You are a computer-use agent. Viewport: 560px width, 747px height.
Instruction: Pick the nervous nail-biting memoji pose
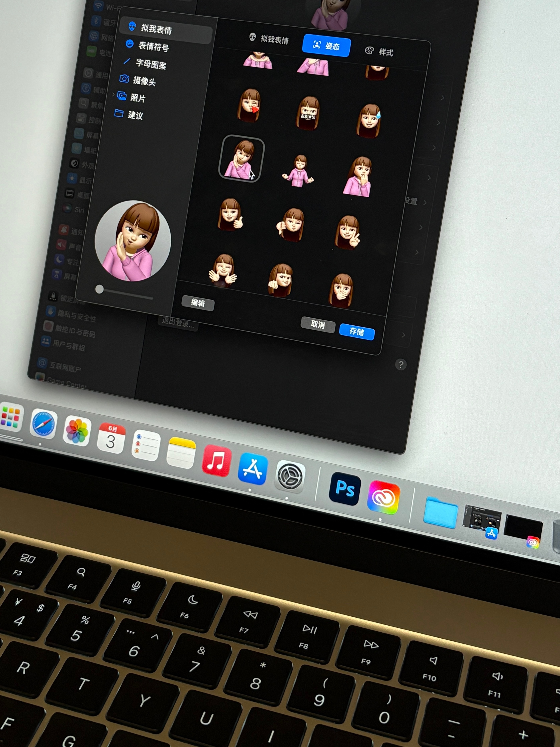[x=358, y=176]
